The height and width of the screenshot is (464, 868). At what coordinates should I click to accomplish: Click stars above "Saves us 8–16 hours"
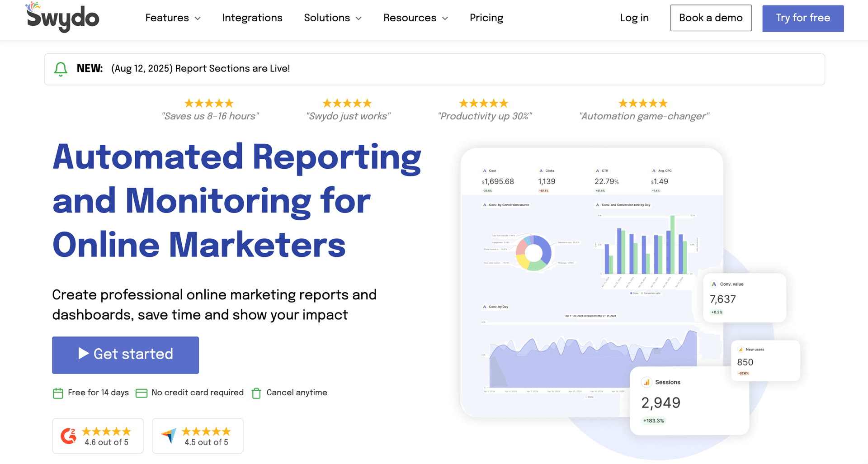(x=209, y=104)
